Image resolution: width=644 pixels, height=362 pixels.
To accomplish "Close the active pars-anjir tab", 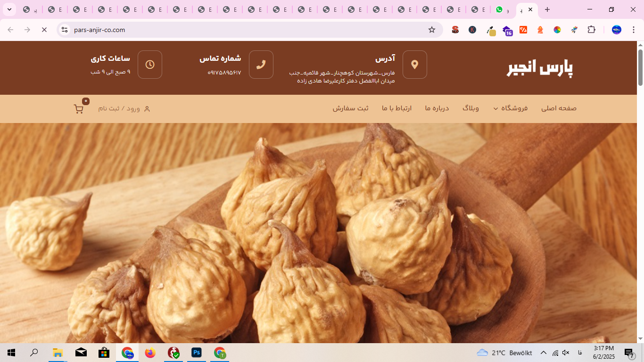I will (x=530, y=9).
